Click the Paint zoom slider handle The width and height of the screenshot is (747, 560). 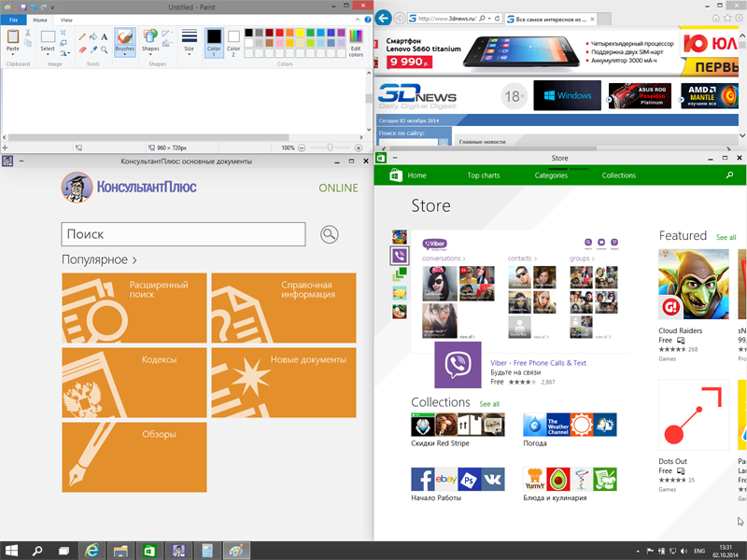[x=330, y=147]
